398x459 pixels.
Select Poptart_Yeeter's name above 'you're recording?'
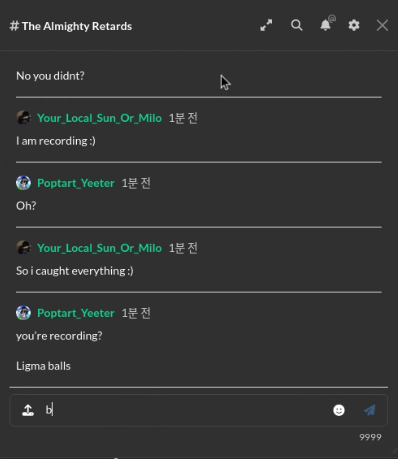(76, 313)
